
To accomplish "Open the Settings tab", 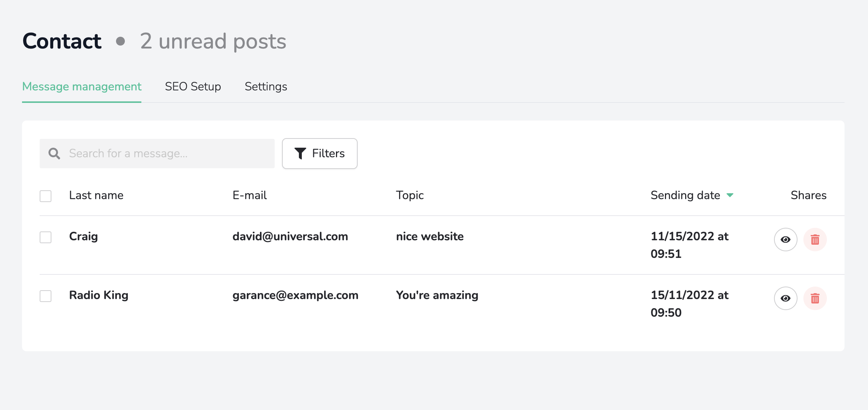I will (266, 87).
